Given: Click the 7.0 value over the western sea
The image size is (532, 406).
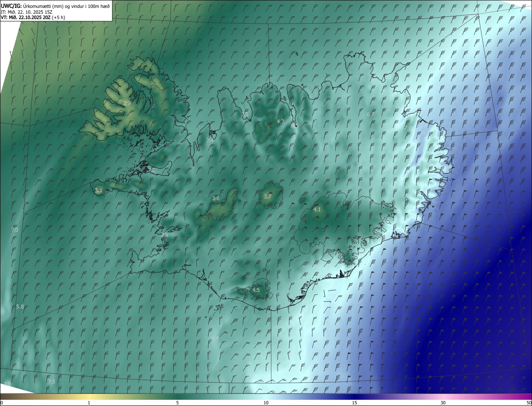Looking at the screenshot, I should 15,230.
